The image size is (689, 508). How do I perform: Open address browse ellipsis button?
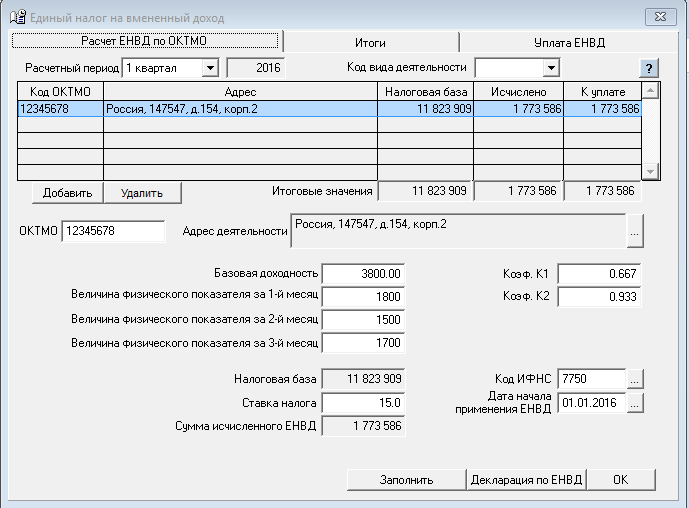pos(635,231)
